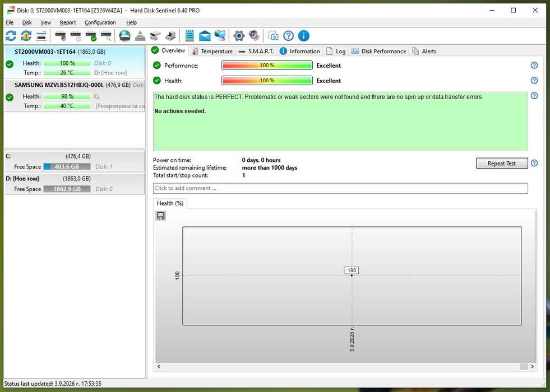550x392 pixels.
Task: Click the globe disk toolbar icon
Action: click(125, 36)
